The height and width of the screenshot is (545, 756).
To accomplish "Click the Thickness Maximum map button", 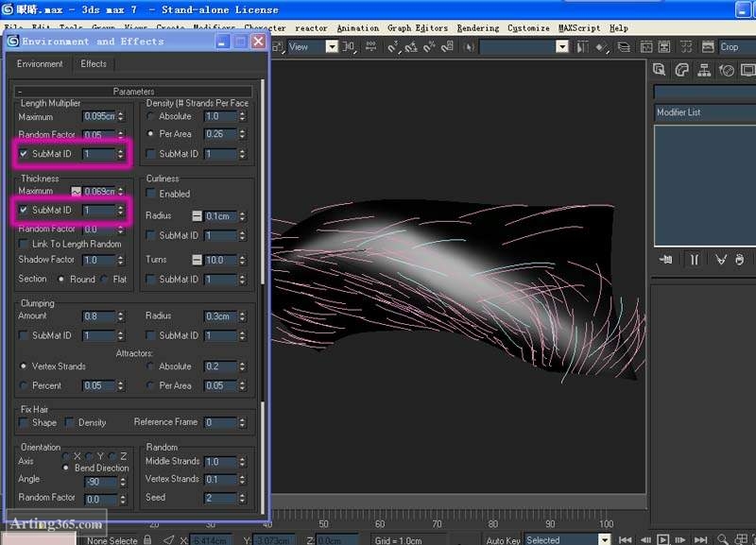I will (76, 192).
